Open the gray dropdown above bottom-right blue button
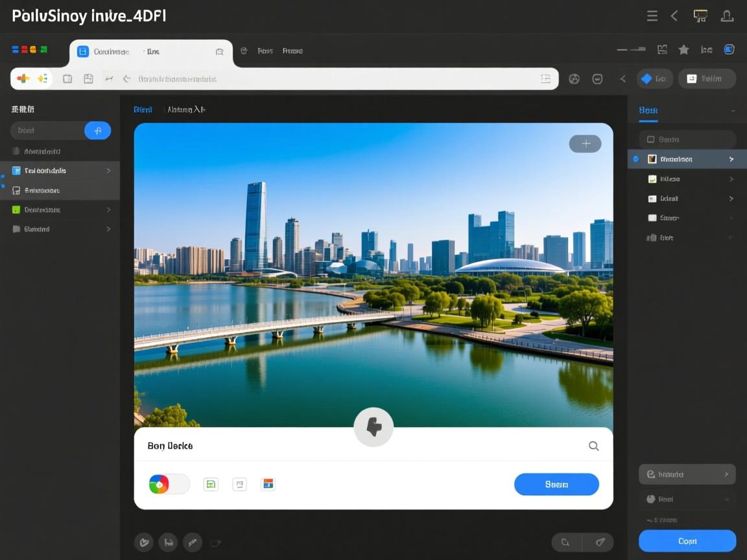The image size is (747, 560). 687,474
